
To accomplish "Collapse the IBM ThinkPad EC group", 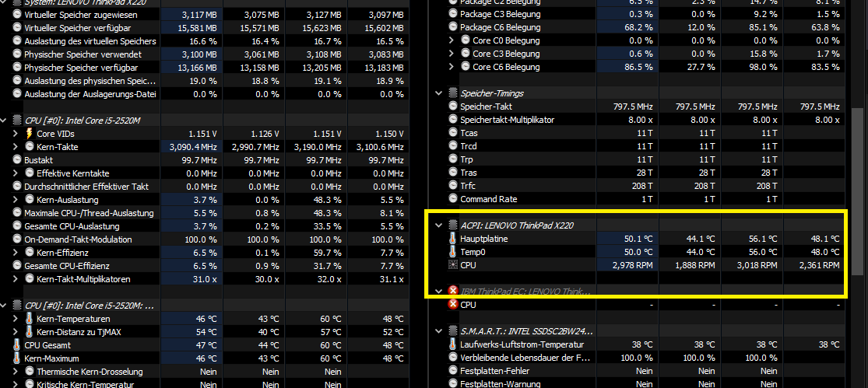I will point(439,291).
